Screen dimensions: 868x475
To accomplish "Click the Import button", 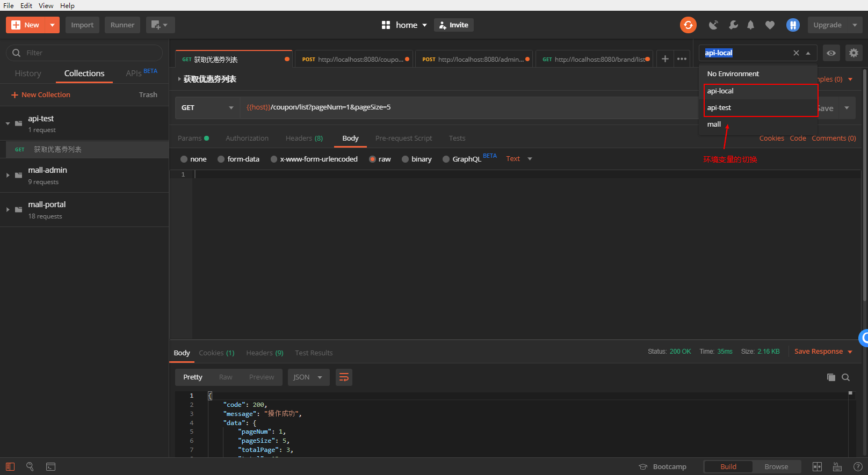I will (x=82, y=25).
